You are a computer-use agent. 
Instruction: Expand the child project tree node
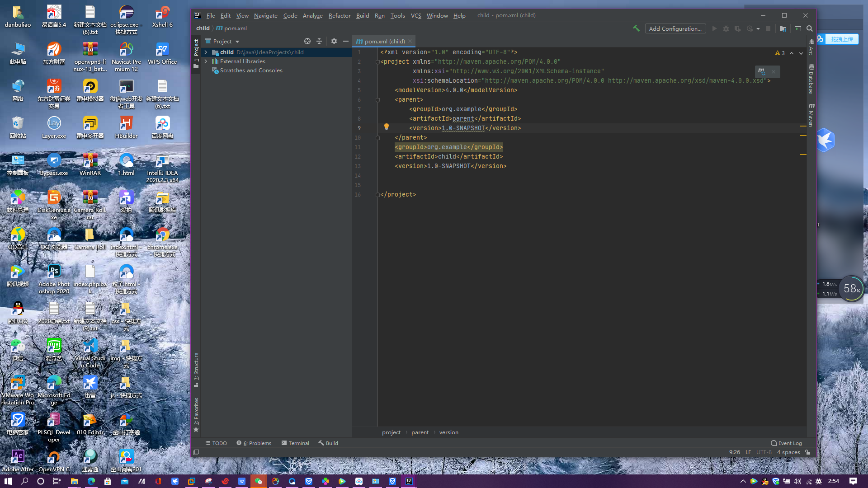tap(206, 52)
